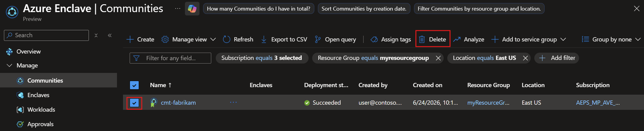Open the cmt-fabrikam community link
The width and height of the screenshot is (644, 131).
(178, 103)
